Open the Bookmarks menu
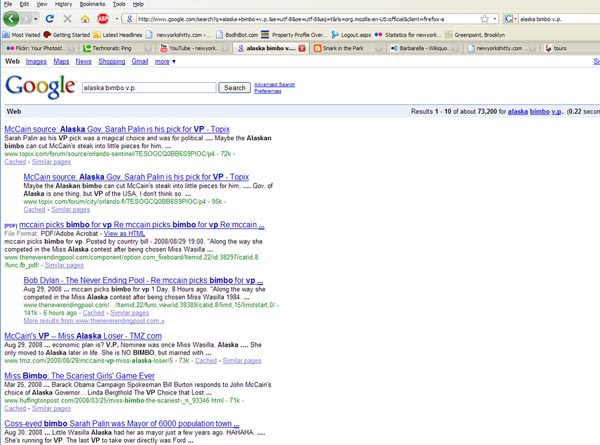The width and height of the screenshot is (600, 445). [x=92, y=4]
